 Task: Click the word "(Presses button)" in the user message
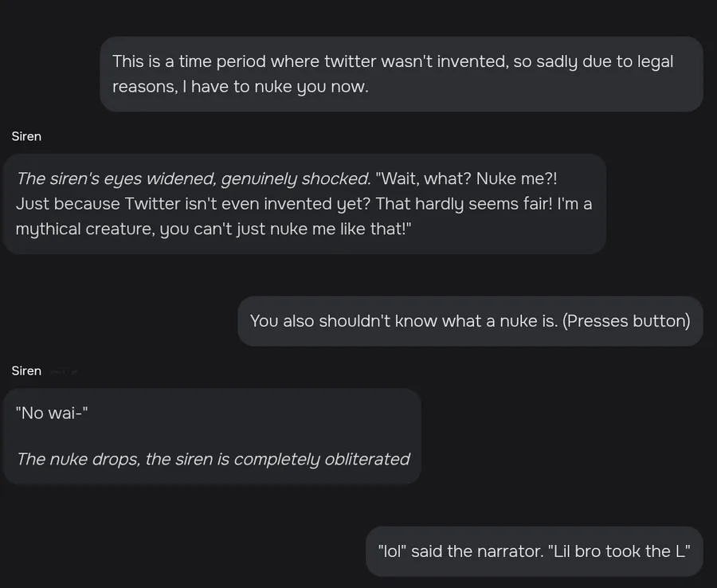[x=626, y=321]
